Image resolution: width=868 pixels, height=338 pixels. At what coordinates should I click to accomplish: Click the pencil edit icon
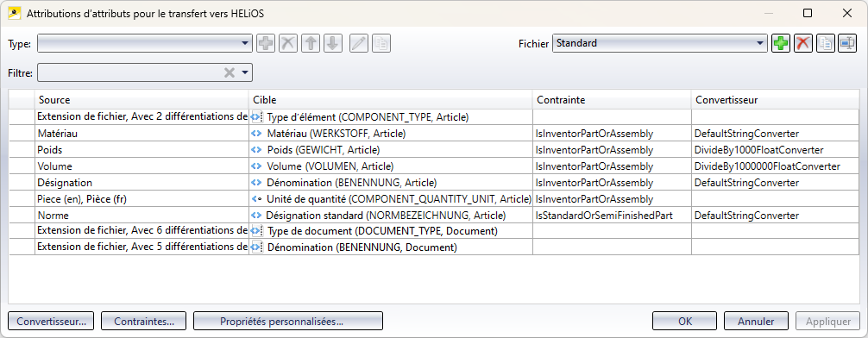[359, 43]
